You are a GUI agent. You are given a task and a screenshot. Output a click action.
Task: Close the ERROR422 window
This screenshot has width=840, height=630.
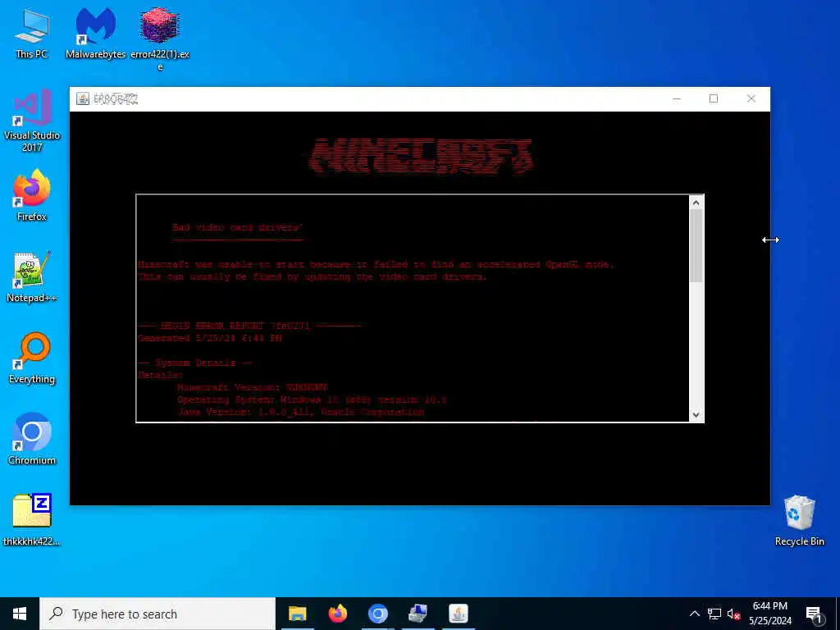751,98
